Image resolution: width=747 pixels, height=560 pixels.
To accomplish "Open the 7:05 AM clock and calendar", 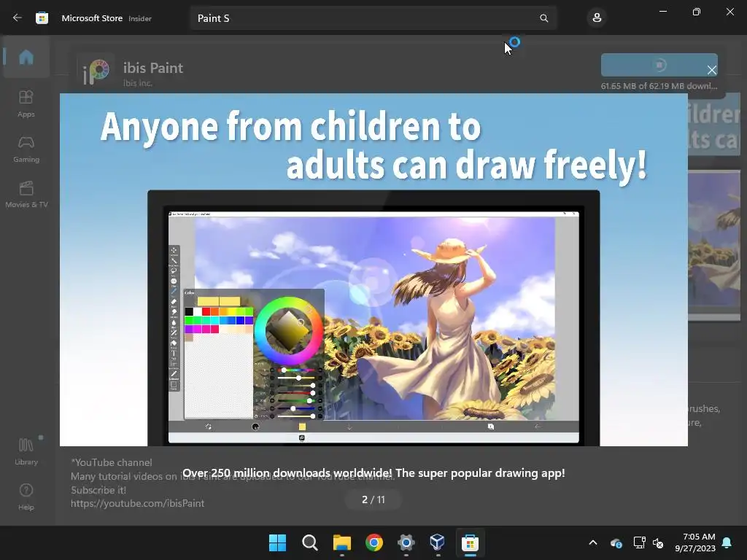I will (x=695, y=542).
